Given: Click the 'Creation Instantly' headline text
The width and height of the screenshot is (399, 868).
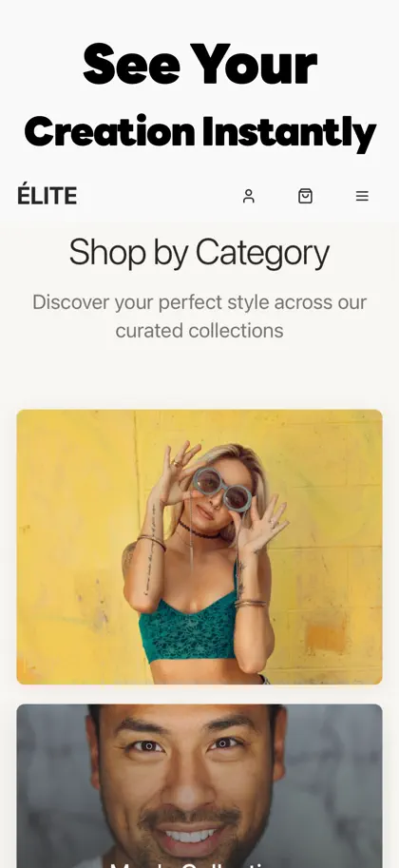Looking at the screenshot, I should [199, 132].
